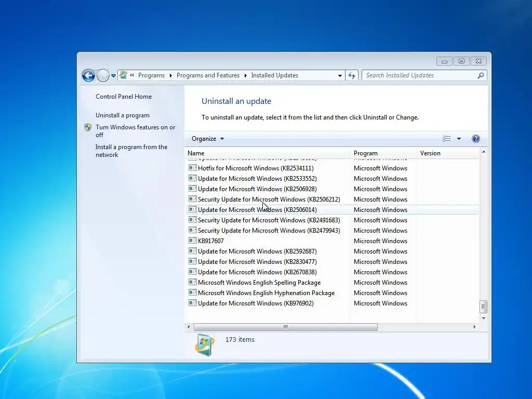Screen dimensions: 532x399
Task: Open Turn Windows features on or off
Action: click(136, 131)
